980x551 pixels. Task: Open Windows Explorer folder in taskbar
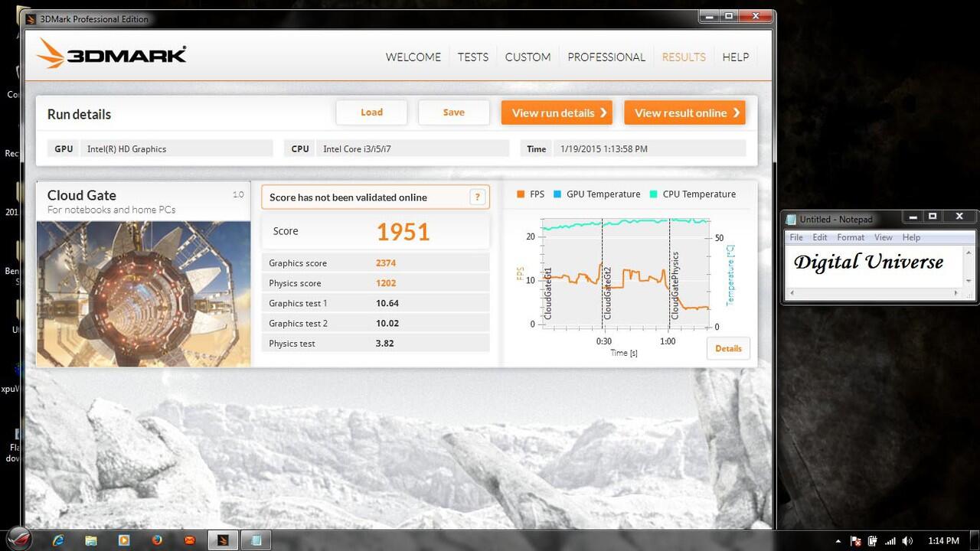pyautogui.click(x=91, y=540)
